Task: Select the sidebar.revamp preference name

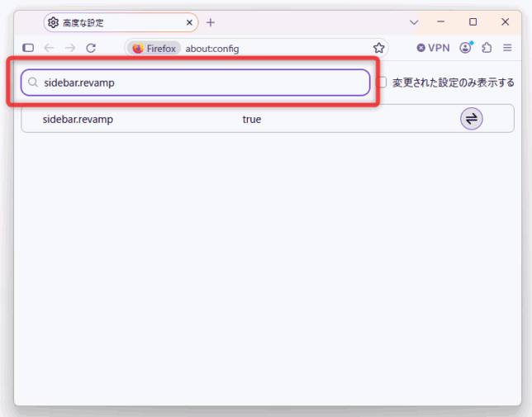Action: point(78,120)
